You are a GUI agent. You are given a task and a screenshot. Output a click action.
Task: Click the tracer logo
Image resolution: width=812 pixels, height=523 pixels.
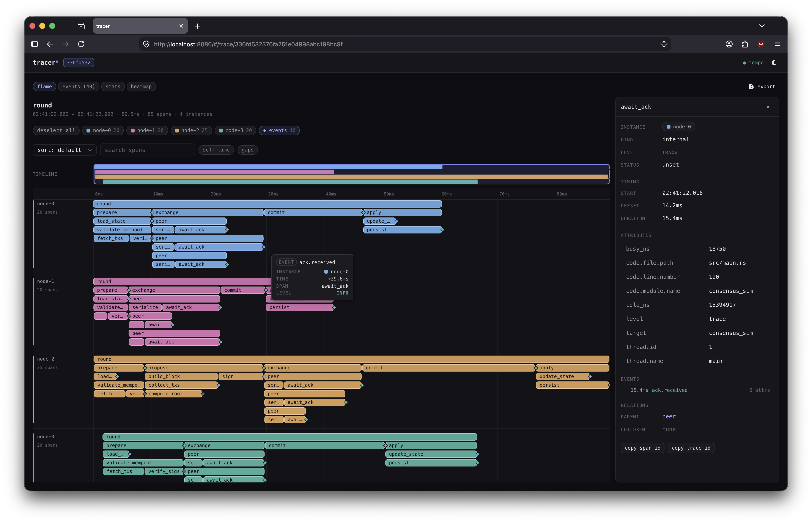click(x=46, y=63)
